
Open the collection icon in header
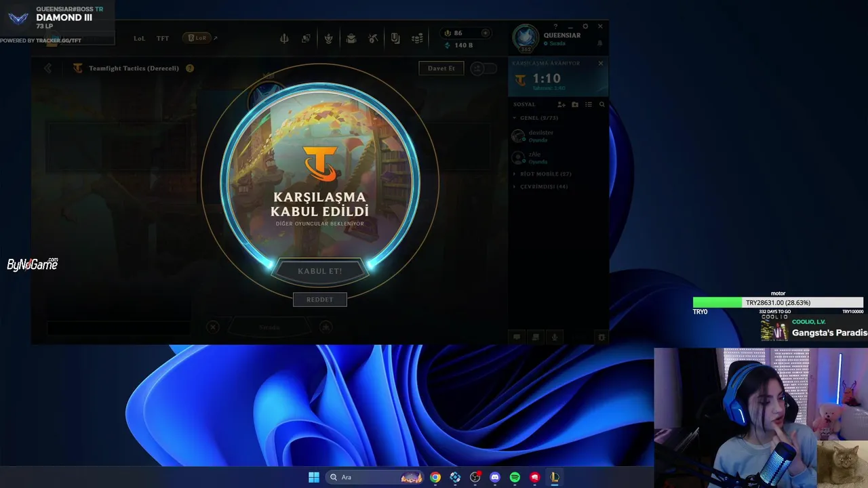point(329,39)
